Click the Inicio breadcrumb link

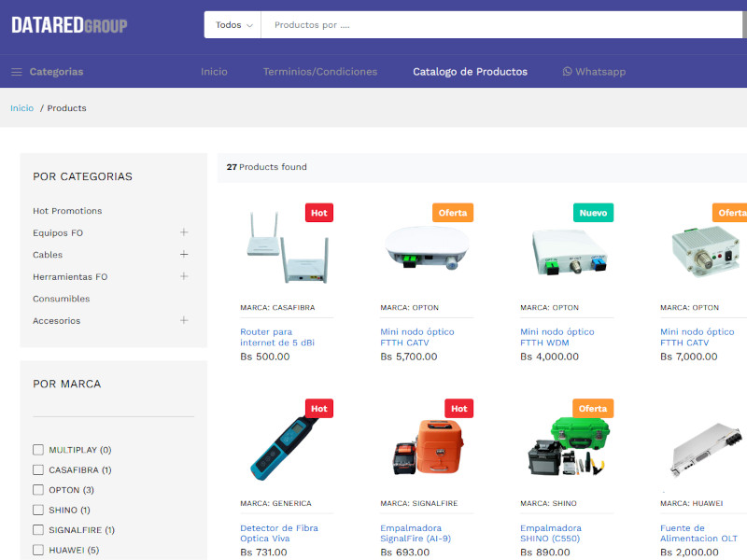point(21,108)
